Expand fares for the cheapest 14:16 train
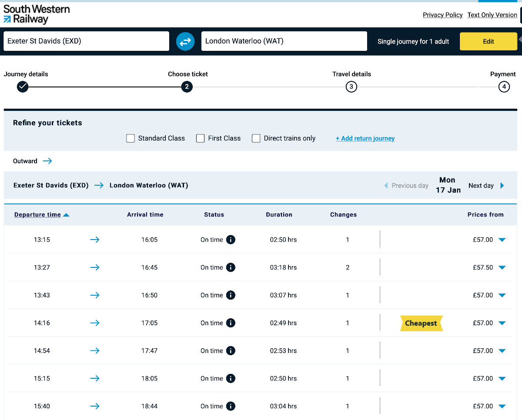Image resolution: width=522 pixels, height=420 pixels. [x=502, y=323]
